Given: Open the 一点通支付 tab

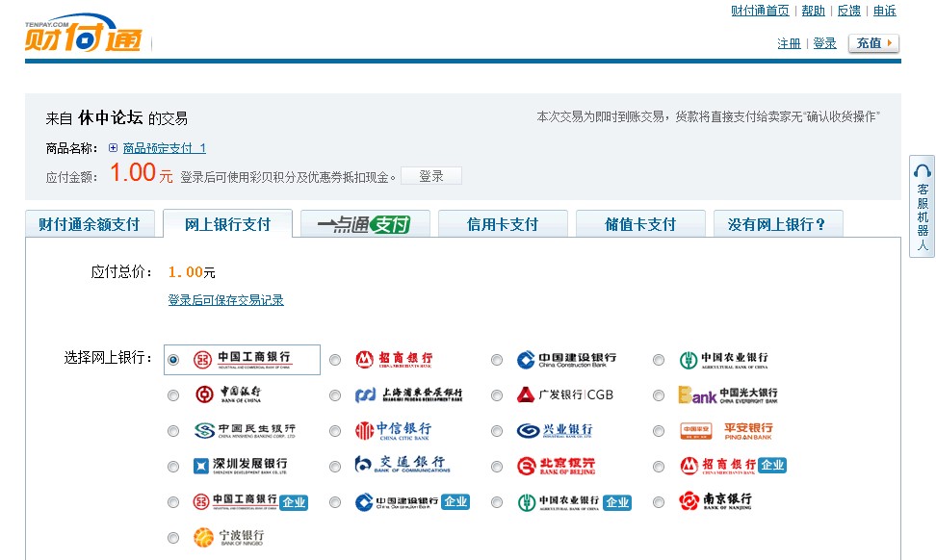Looking at the screenshot, I should tap(365, 224).
